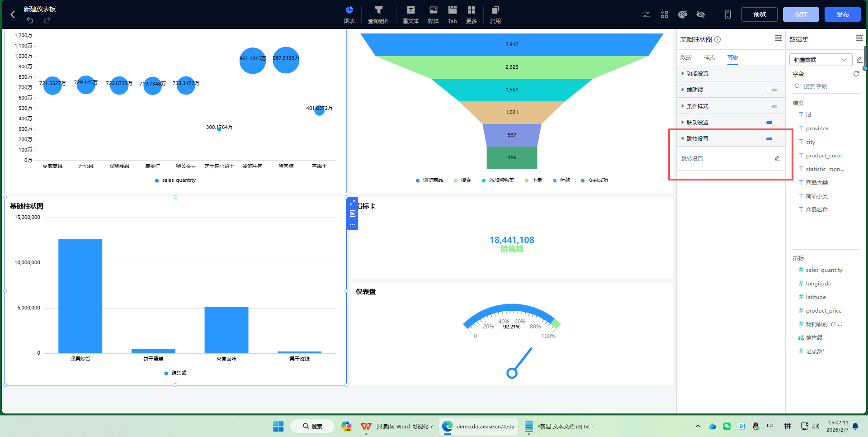868x437 pixels.
Task: Open the 媒体 media menu
Action: [434, 14]
